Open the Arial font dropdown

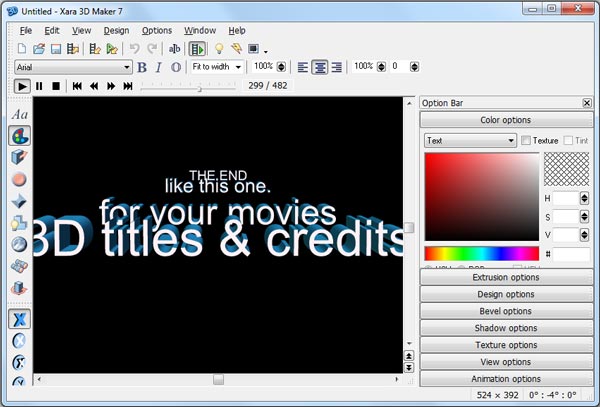73,67
